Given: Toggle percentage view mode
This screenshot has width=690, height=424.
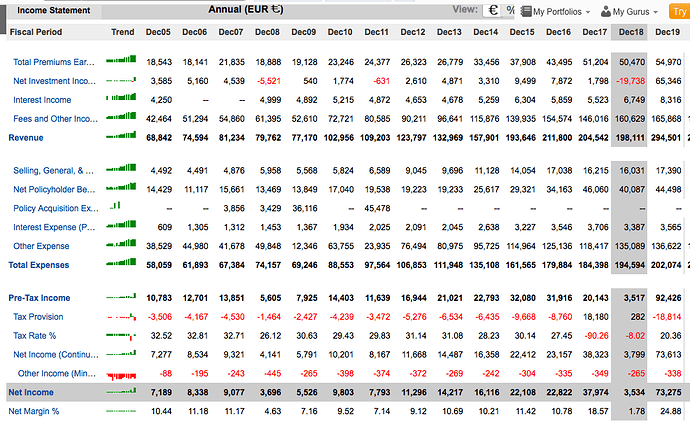Looking at the screenshot, I should click(510, 10).
